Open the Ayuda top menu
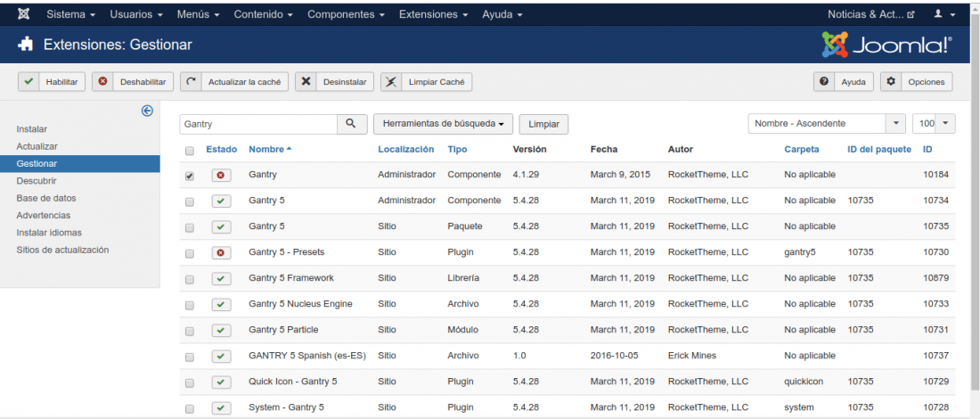The height and width of the screenshot is (419, 980). pos(502,13)
